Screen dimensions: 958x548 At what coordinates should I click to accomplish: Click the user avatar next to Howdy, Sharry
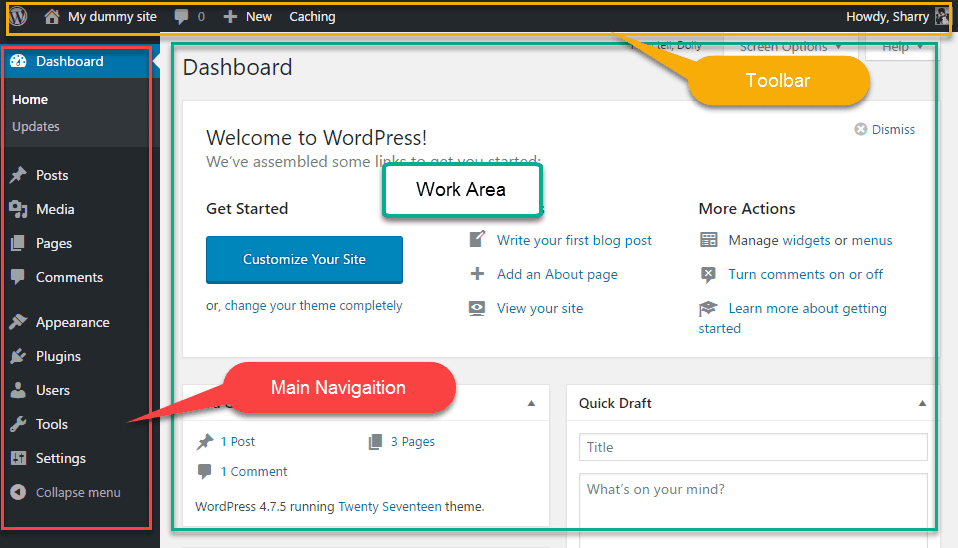click(x=942, y=16)
